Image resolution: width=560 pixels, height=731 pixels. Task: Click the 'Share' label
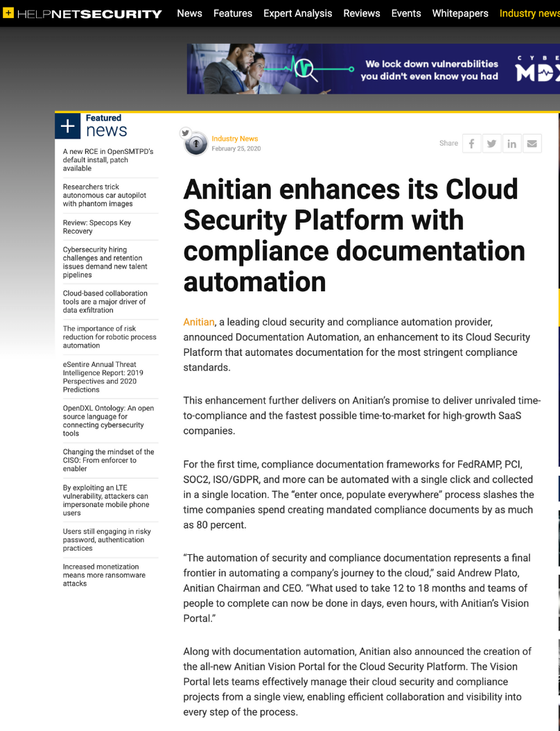[448, 143]
